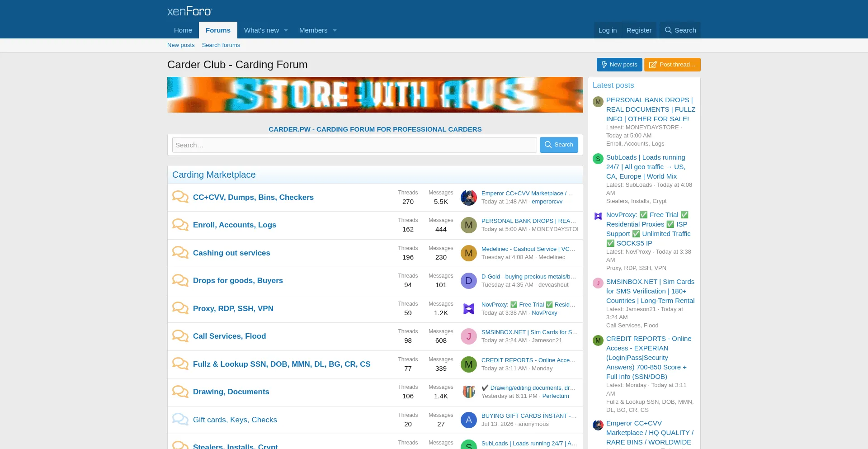The image size is (868, 449).
Task: Open the Members tab
Action: pyautogui.click(x=313, y=30)
